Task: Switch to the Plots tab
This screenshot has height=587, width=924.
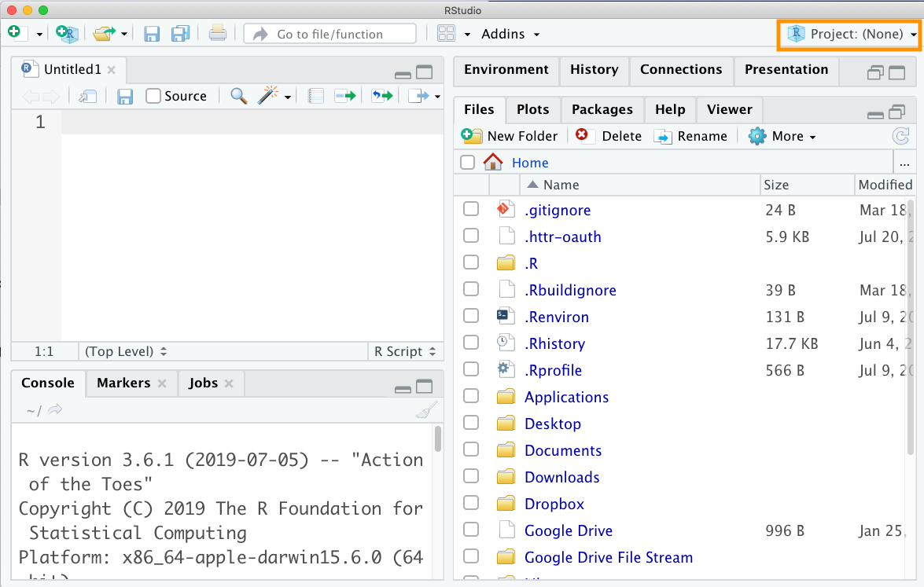Action: (532, 109)
